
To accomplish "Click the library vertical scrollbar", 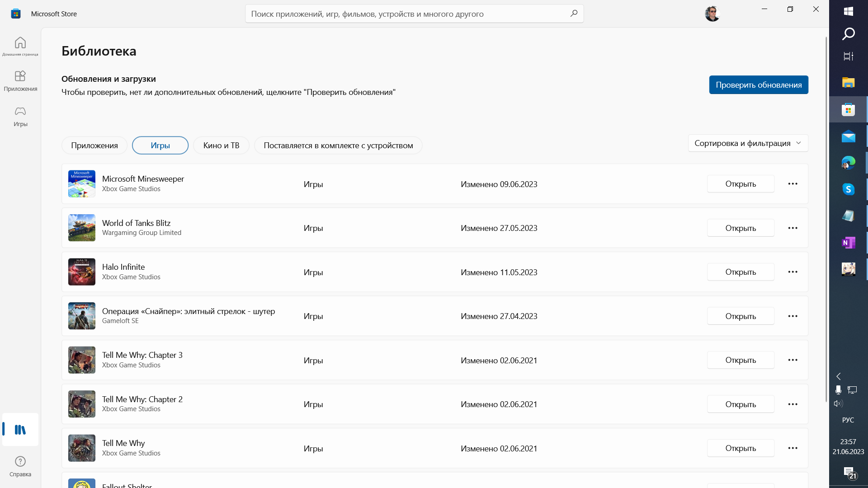I will pos(826,219).
